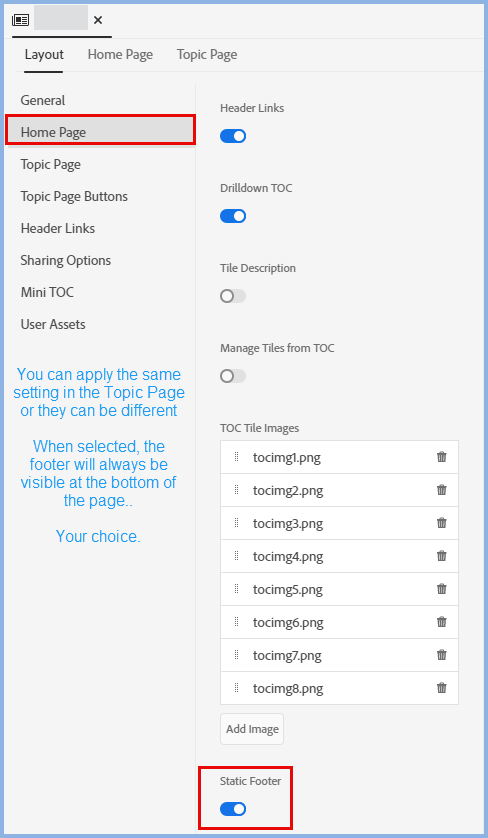488x838 pixels.
Task: Remove tocimg3.png using the trash icon
Action: (x=441, y=523)
